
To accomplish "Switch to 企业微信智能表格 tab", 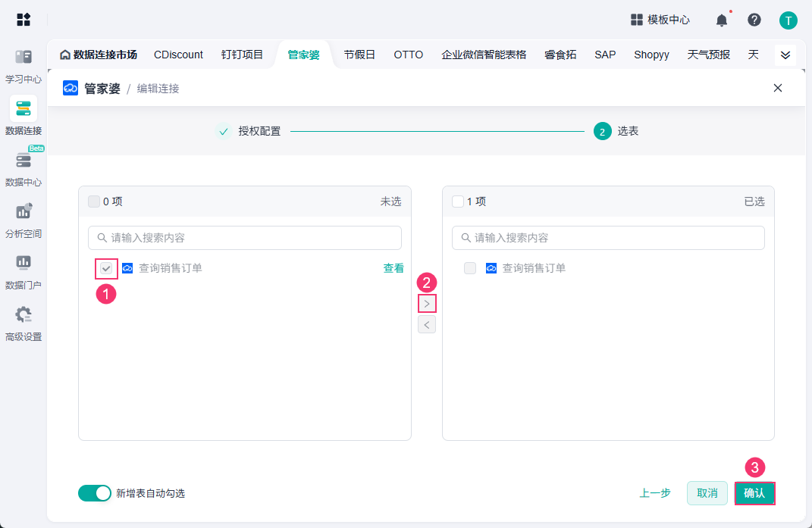I will pyautogui.click(x=484, y=55).
